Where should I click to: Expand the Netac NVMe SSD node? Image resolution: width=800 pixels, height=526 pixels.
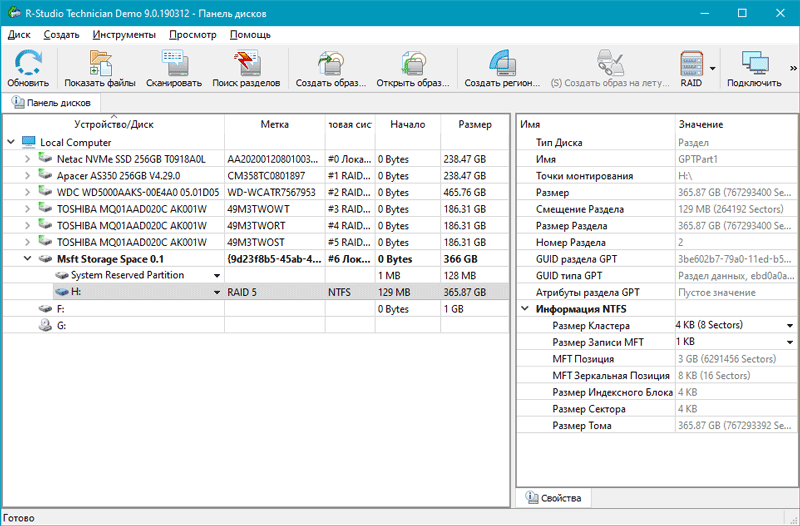(28, 159)
